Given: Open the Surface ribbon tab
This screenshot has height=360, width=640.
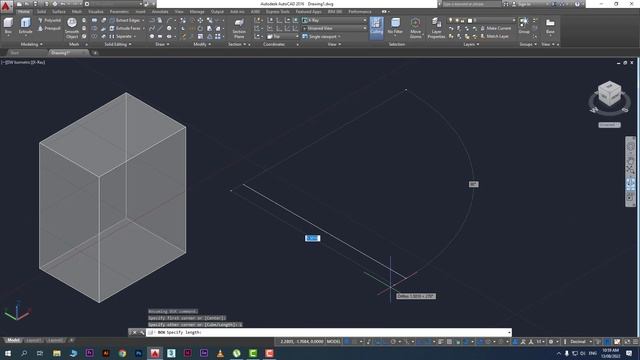Looking at the screenshot, I should click(59, 11).
